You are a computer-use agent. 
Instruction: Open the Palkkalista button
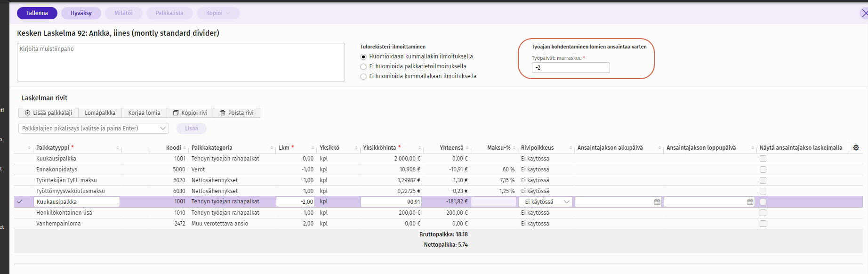[169, 13]
